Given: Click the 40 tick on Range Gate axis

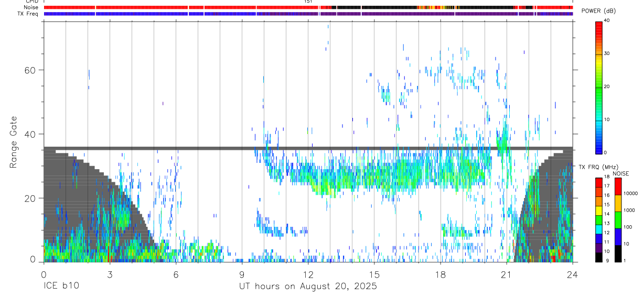Looking at the screenshot, I should click(x=30, y=134).
